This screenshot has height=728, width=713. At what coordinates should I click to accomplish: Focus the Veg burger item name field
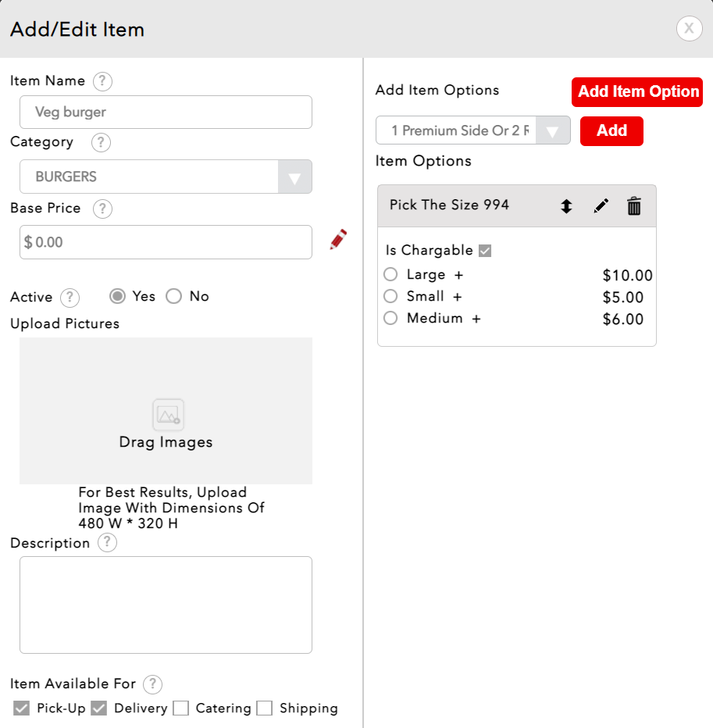pos(166,112)
